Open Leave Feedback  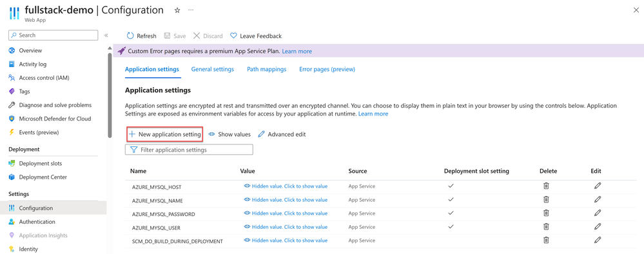point(256,35)
